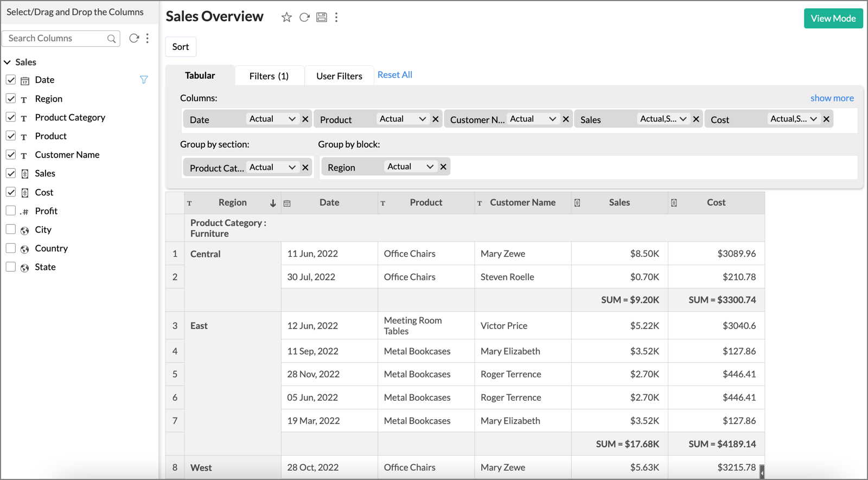
Task: Click the save icon in title bar
Action: (x=322, y=17)
